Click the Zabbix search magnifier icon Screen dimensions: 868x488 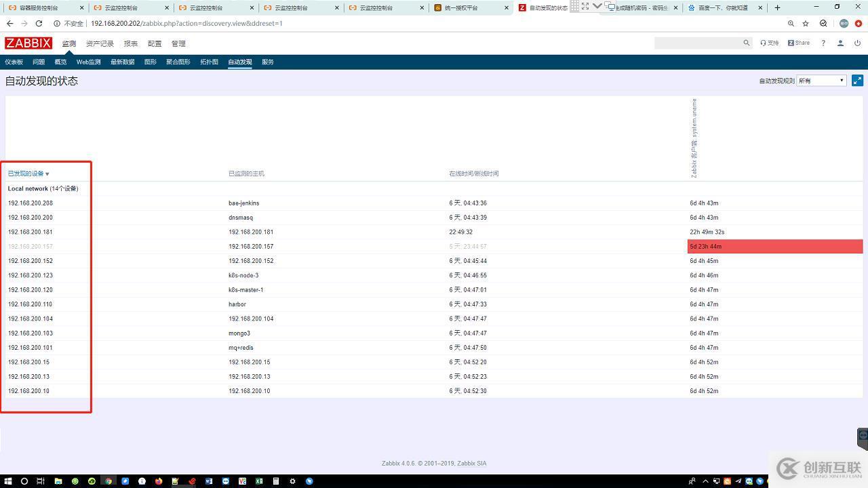[x=746, y=43]
